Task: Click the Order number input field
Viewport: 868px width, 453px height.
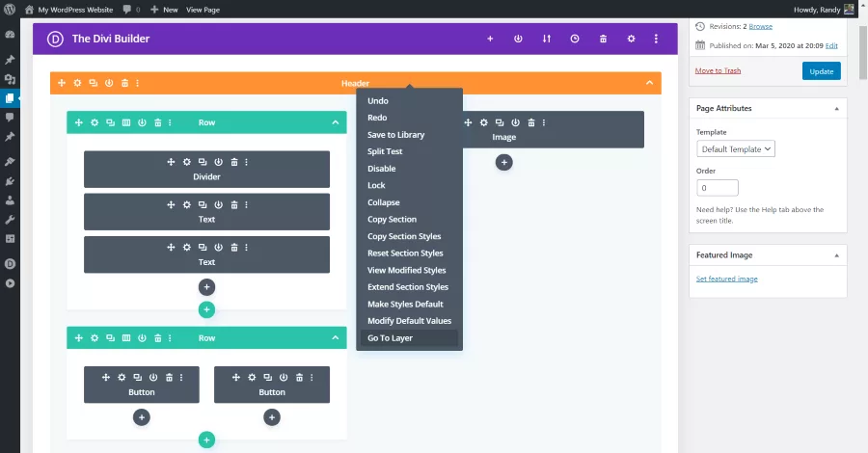Action: [x=718, y=188]
